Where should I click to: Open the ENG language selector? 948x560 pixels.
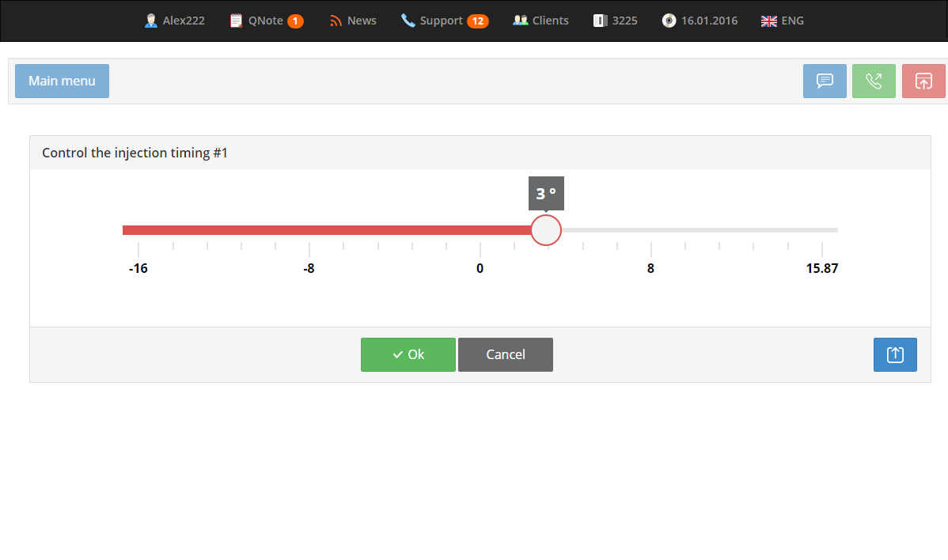[792, 21]
